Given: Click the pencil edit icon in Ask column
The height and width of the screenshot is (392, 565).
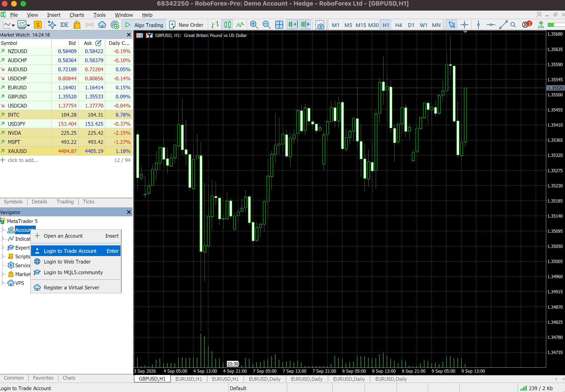Looking at the screenshot, I should click(98, 43).
